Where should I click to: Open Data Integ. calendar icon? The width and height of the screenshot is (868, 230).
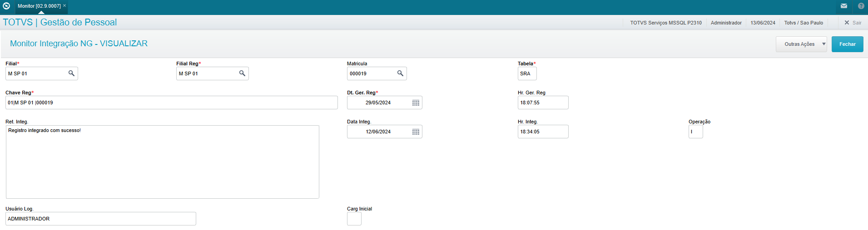point(416,132)
